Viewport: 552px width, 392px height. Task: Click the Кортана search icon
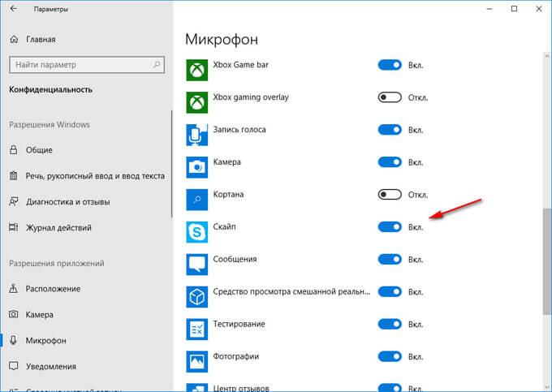pos(196,200)
